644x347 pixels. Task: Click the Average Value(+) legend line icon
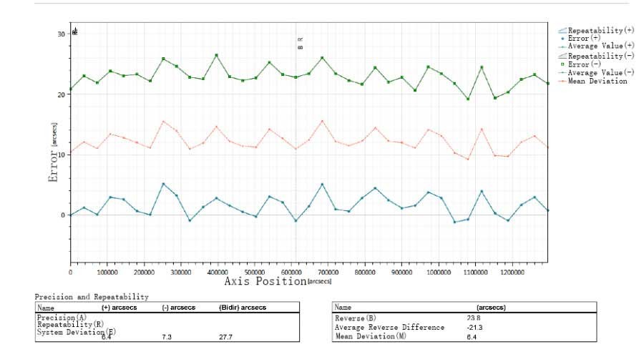point(562,47)
